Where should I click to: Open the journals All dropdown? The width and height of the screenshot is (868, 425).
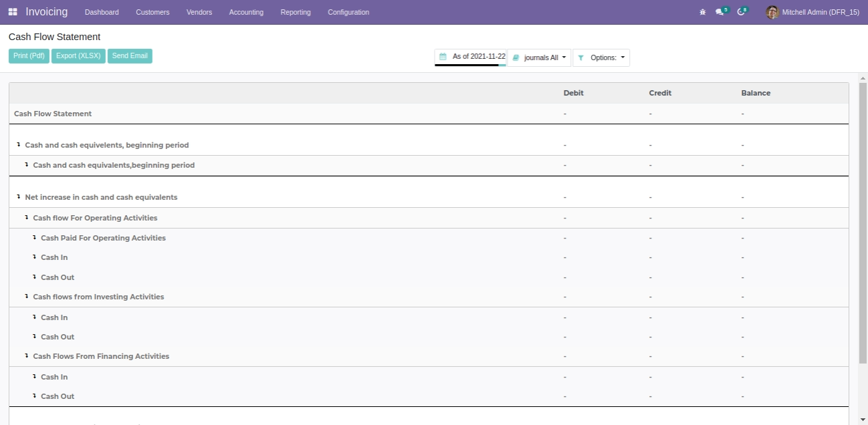[x=540, y=58]
